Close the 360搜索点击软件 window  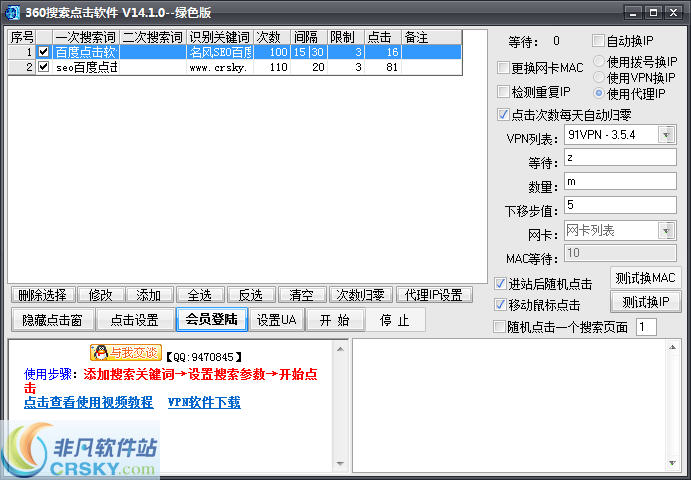(673, 13)
